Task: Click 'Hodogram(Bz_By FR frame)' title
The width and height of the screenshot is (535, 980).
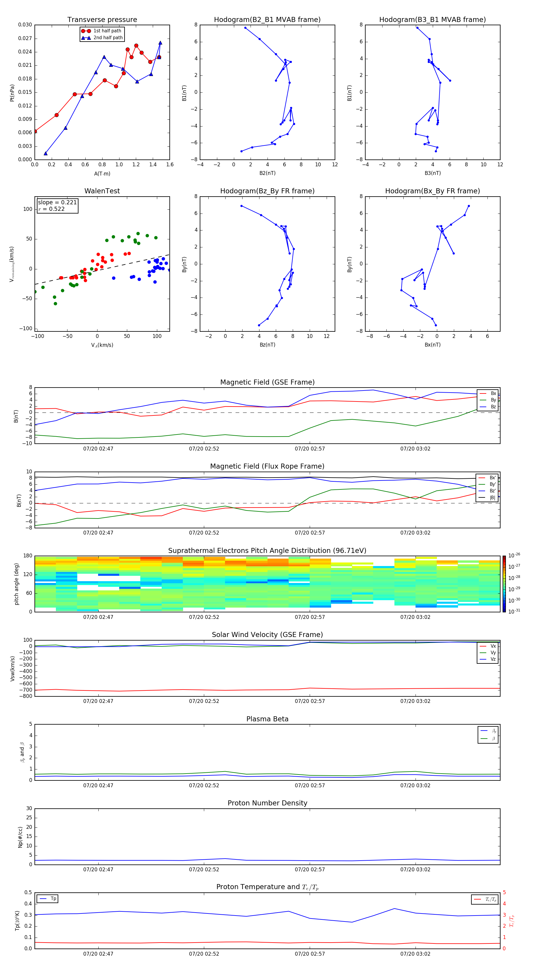Action: click(267, 191)
